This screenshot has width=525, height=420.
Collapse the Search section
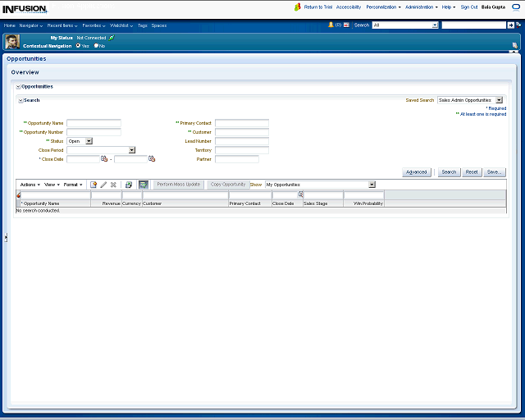(x=21, y=100)
